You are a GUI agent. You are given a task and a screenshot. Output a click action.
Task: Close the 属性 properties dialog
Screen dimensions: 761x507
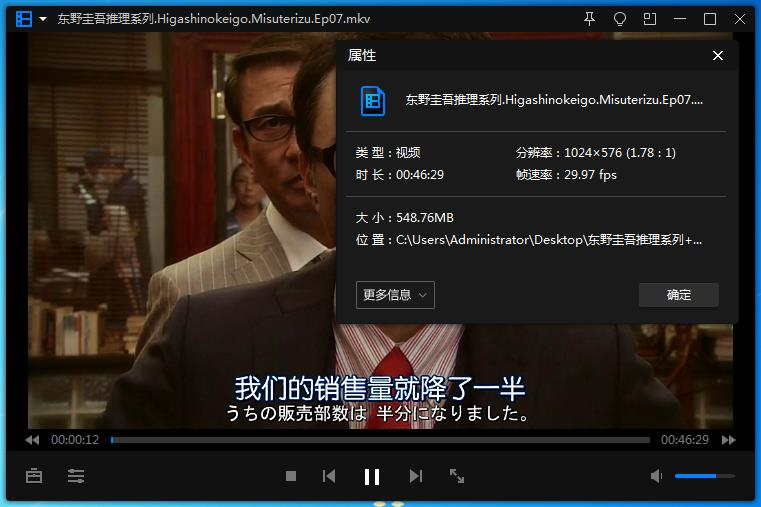point(718,56)
